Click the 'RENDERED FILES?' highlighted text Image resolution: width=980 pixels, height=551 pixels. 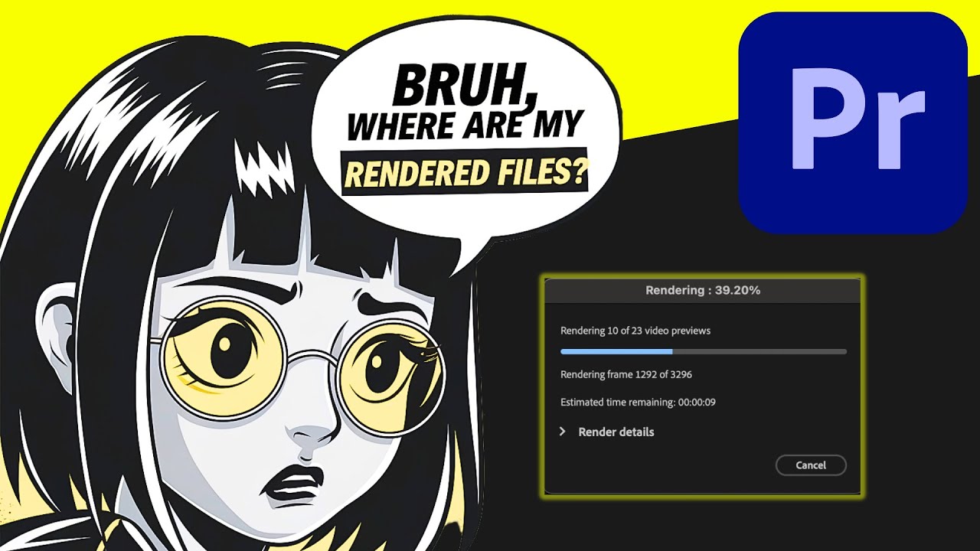[x=465, y=172]
